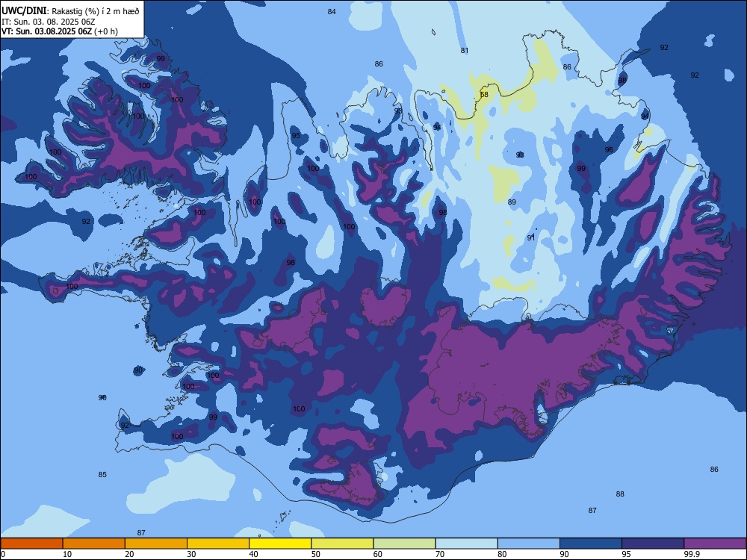Click the 'VT: Sun. 03.08.2025 06Z (+0 h)' line
The width and height of the screenshot is (747, 560).
pos(60,31)
